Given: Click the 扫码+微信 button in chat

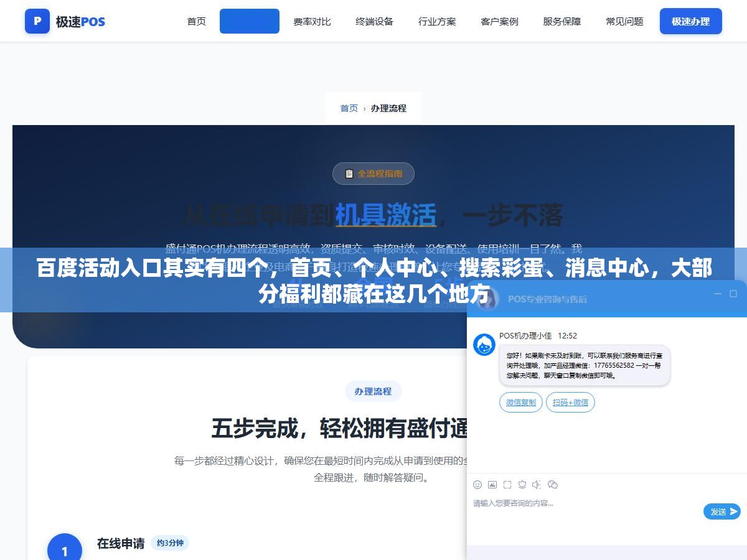Looking at the screenshot, I should [x=571, y=403].
